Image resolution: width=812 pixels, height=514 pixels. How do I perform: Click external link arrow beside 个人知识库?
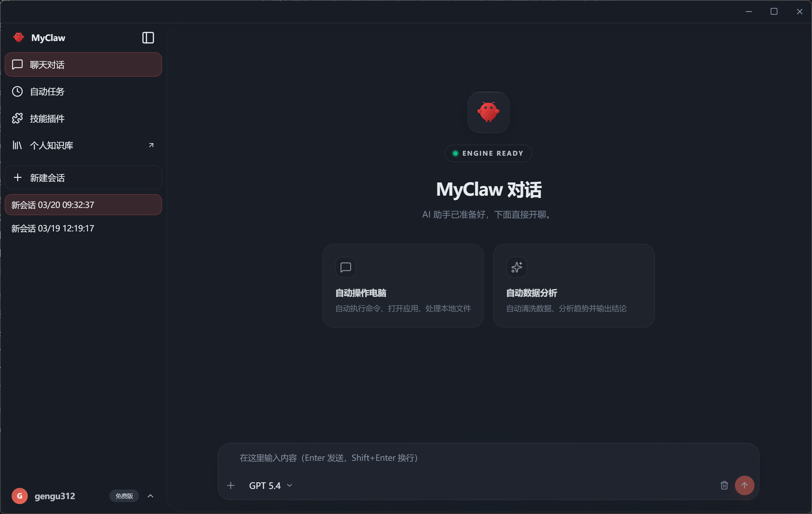coord(151,145)
